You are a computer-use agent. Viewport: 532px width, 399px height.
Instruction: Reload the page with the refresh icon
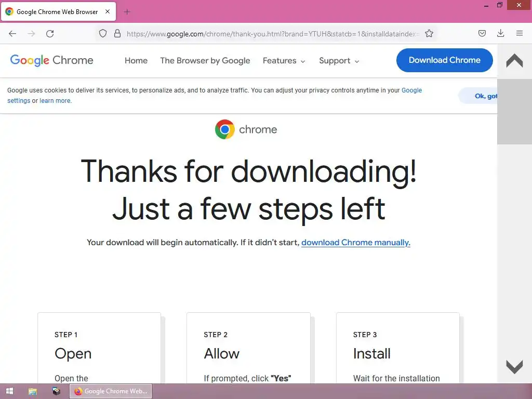[x=50, y=34]
